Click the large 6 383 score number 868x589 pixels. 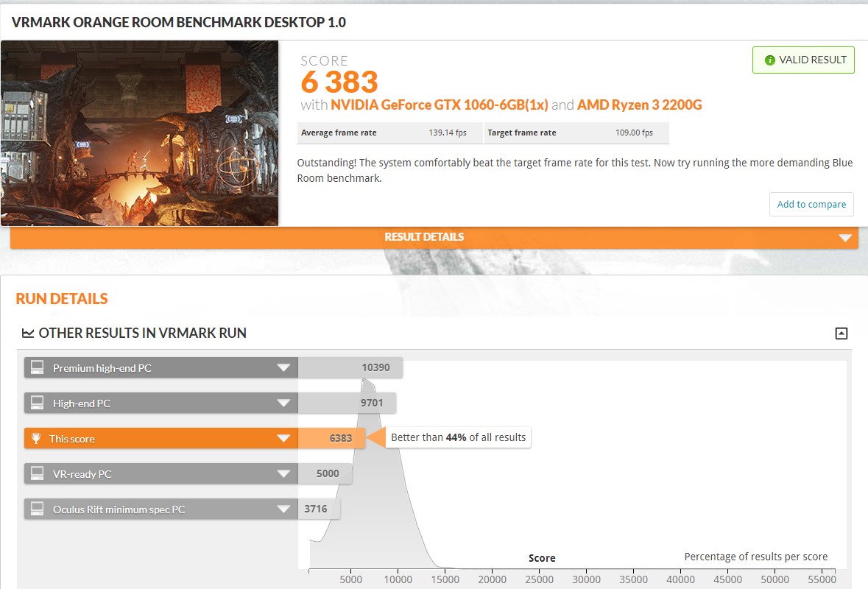tap(339, 82)
